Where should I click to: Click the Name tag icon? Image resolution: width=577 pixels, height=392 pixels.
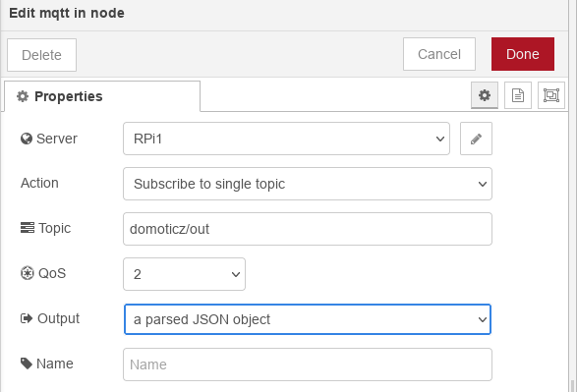pyautogui.click(x=27, y=364)
